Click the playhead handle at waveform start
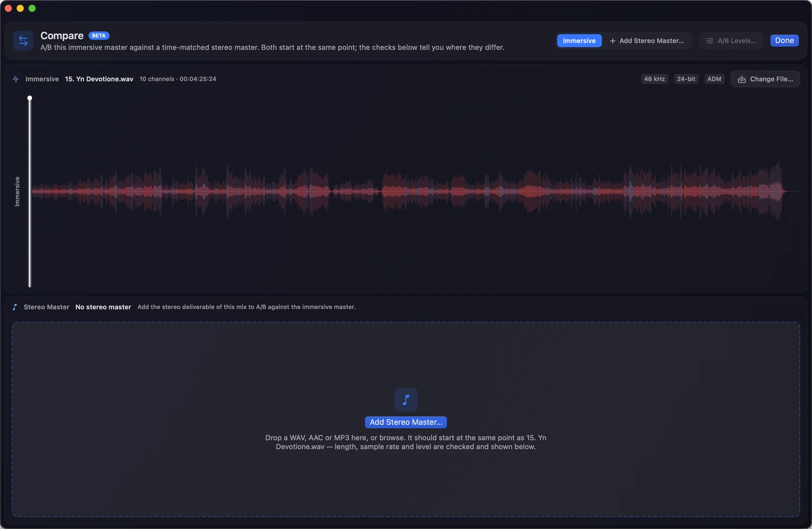Image resolution: width=812 pixels, height=529 pixels. (30, 98)
